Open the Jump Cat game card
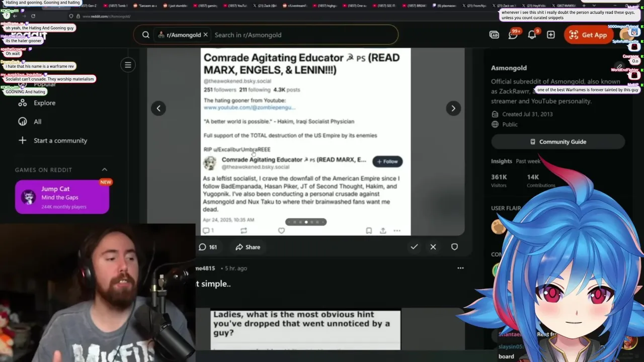The width and height of the screenshot is (644, 362). click(62, 197)
